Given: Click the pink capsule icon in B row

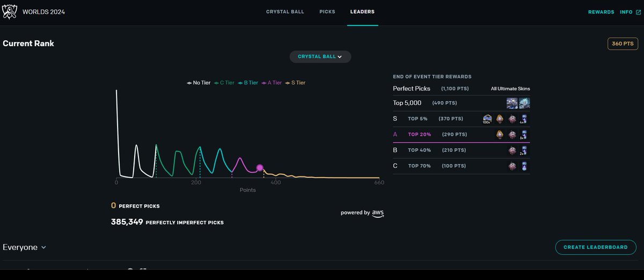Looking at the screenshot, I should (512, 151).
